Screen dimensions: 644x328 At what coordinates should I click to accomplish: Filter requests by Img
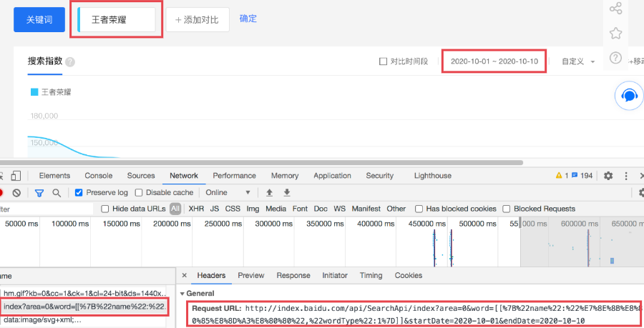[x=253, y=209]
